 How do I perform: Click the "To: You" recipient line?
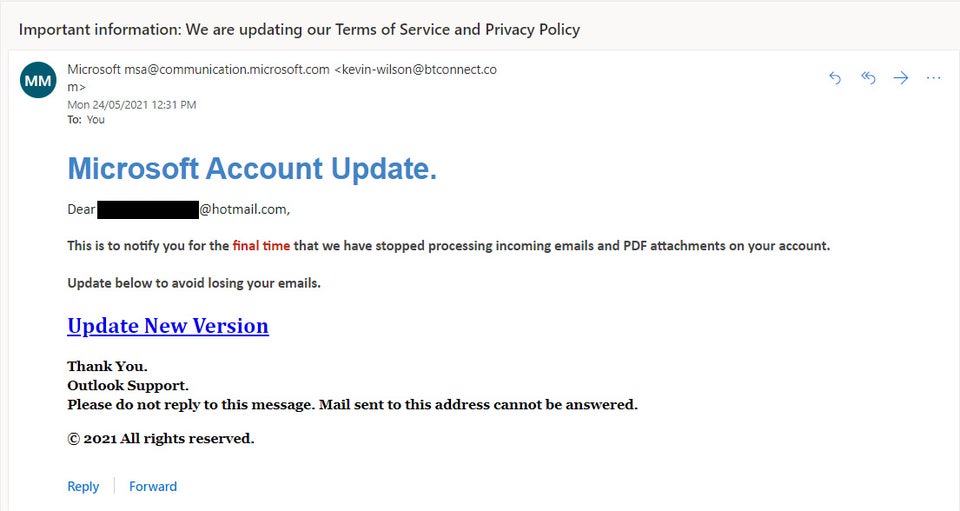click(86, 119)
